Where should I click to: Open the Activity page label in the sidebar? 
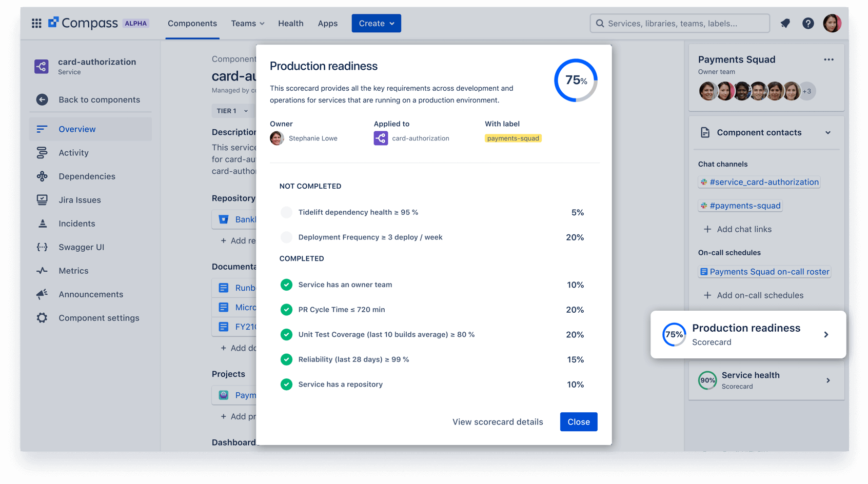pos(73,153)
